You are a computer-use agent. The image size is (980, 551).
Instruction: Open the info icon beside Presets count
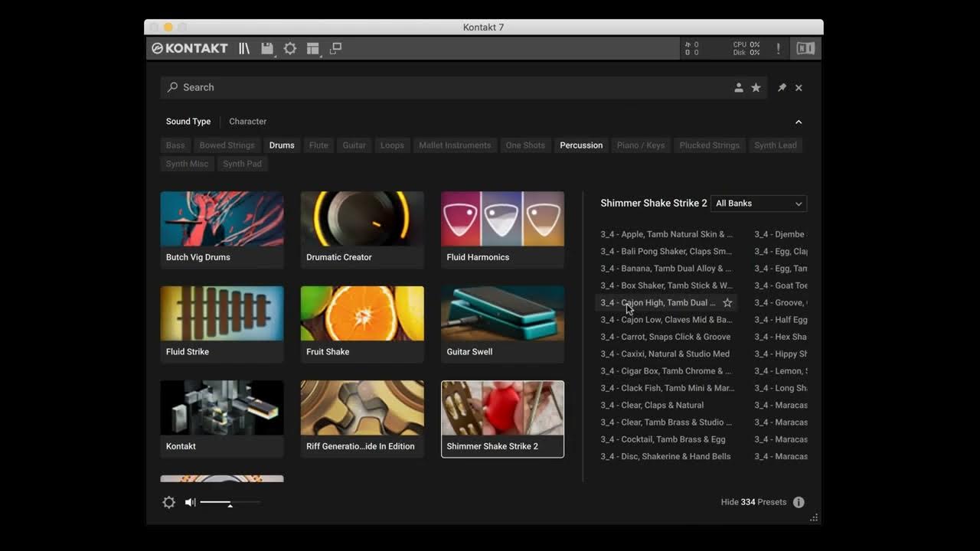[799, 502]
